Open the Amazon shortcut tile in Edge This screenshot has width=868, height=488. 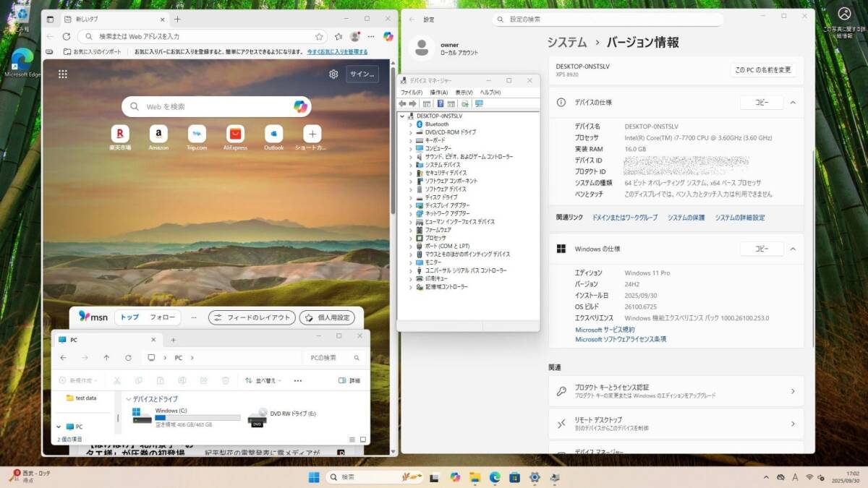coord(158,134)
